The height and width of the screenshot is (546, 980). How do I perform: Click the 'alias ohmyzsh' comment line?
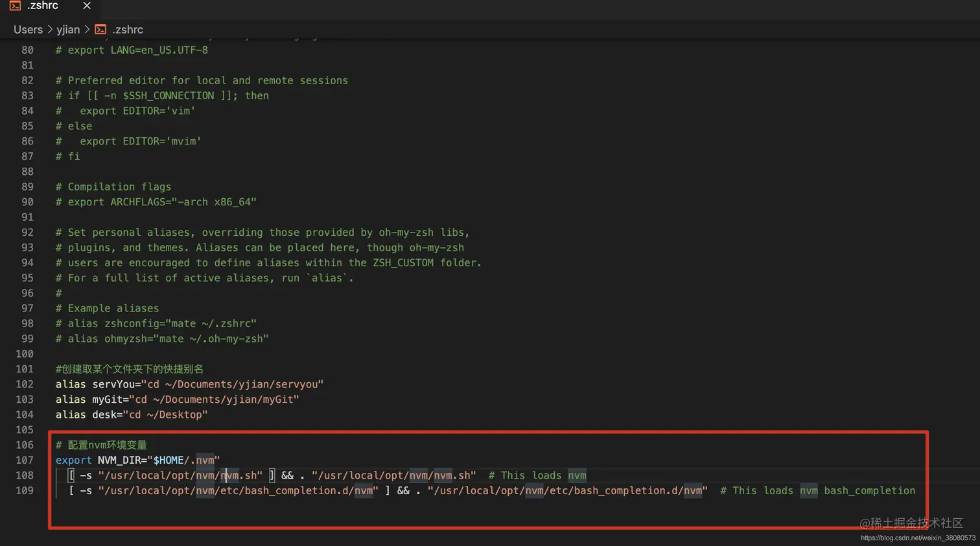click(x=162, y=339)
